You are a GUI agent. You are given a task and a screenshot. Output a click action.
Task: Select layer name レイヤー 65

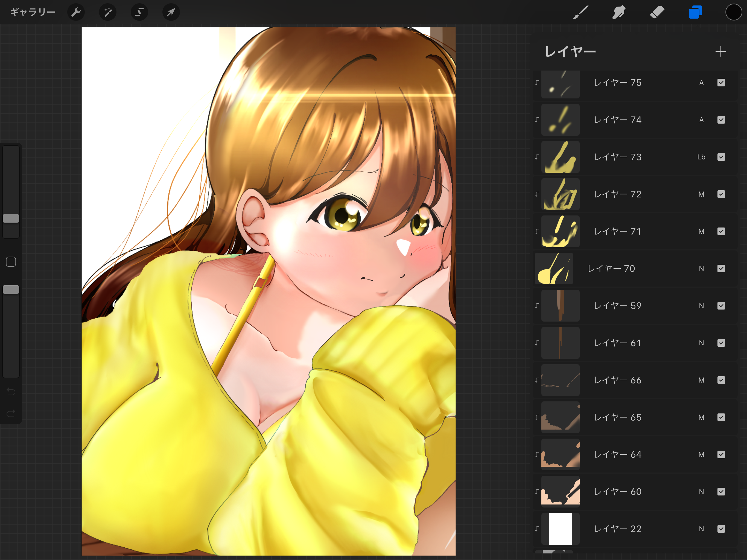(x=618, y=417)
